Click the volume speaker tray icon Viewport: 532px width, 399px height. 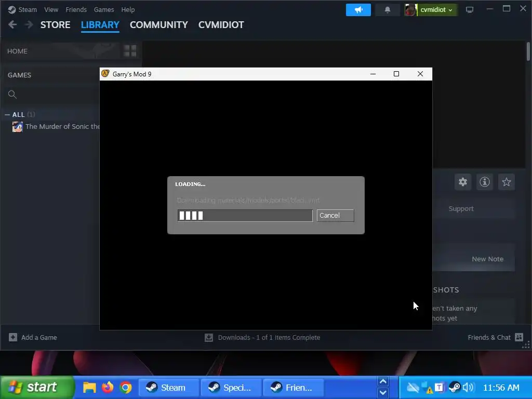[x=468, y=387]
